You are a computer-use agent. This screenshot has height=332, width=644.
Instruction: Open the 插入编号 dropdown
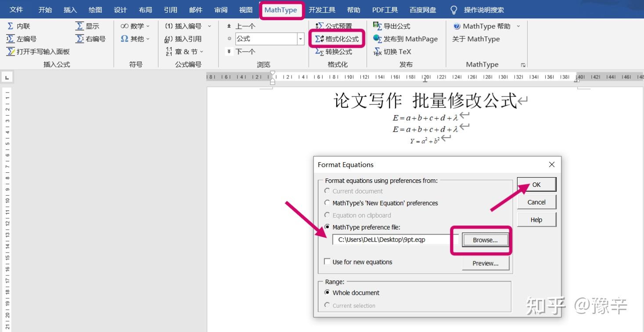pos(209,26)
